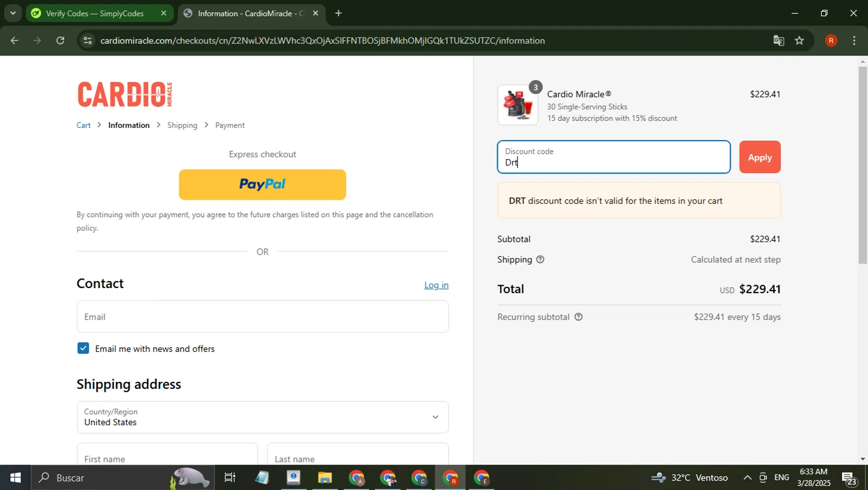
Task: Open new browser tab with plus
Action: click(339, 13)
